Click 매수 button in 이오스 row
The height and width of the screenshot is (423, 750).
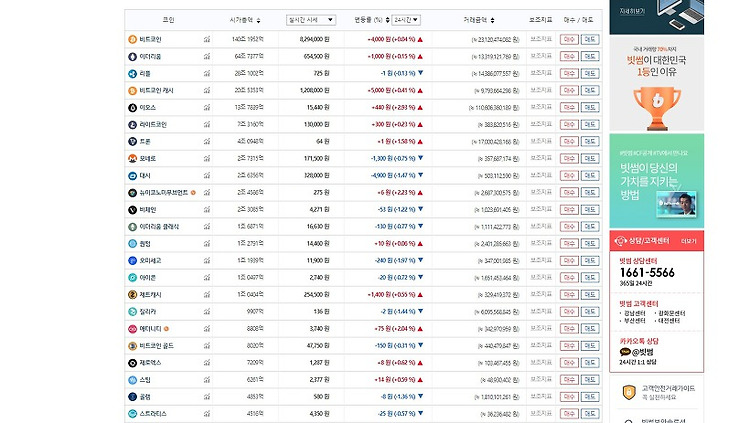569,108
